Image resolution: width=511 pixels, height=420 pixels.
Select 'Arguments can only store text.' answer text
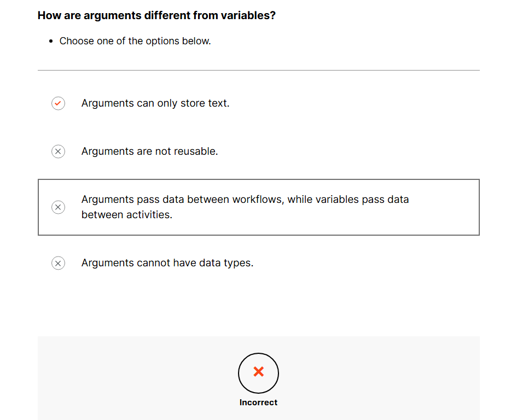tap(155, 103)
